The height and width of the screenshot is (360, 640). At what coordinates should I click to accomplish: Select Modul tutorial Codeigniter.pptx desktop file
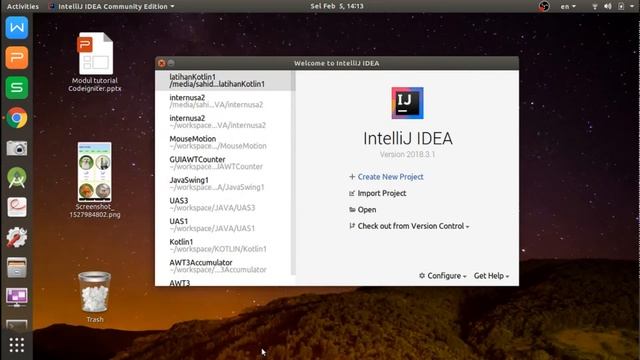click(x=95, y=62)
